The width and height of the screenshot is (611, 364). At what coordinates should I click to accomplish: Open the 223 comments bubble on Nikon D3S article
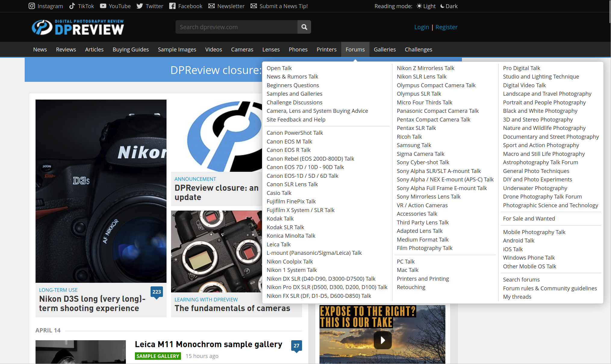pos(157,292)
